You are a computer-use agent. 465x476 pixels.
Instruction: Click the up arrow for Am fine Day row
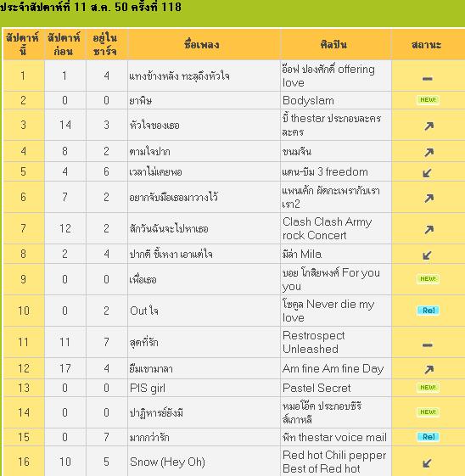429,369
